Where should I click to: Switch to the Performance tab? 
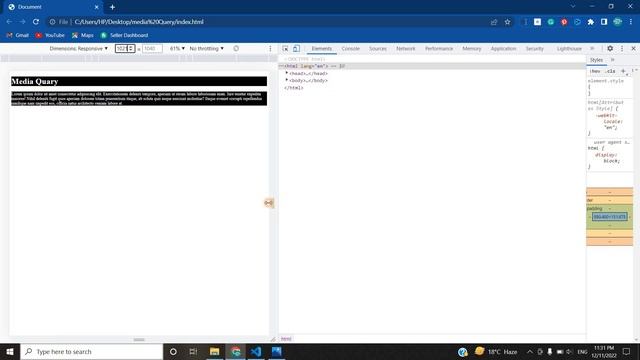click(439, 49)
